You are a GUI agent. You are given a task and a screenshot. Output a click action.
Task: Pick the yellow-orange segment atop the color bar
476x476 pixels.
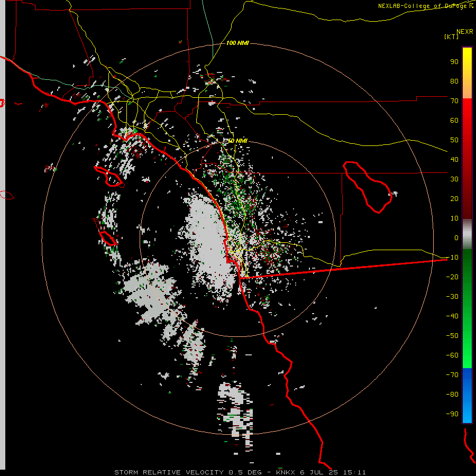coord(467,73)
